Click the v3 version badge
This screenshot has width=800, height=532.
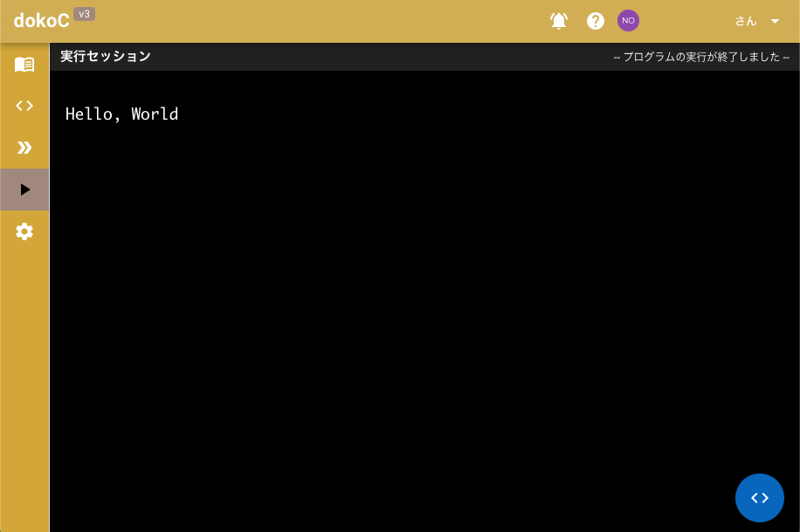pyautogui.click(x=84, y=14)
